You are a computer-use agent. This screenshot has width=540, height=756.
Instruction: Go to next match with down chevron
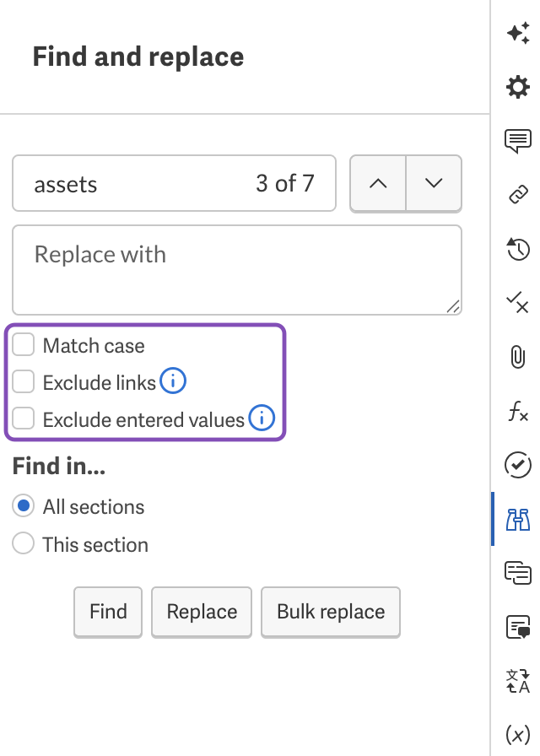434,183
